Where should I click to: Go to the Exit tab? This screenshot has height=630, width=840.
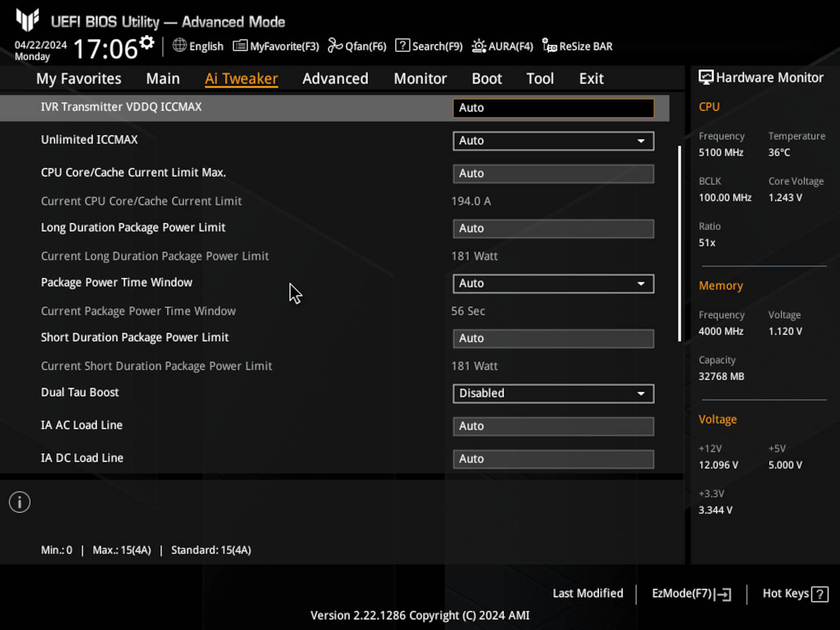pos(591,79)
